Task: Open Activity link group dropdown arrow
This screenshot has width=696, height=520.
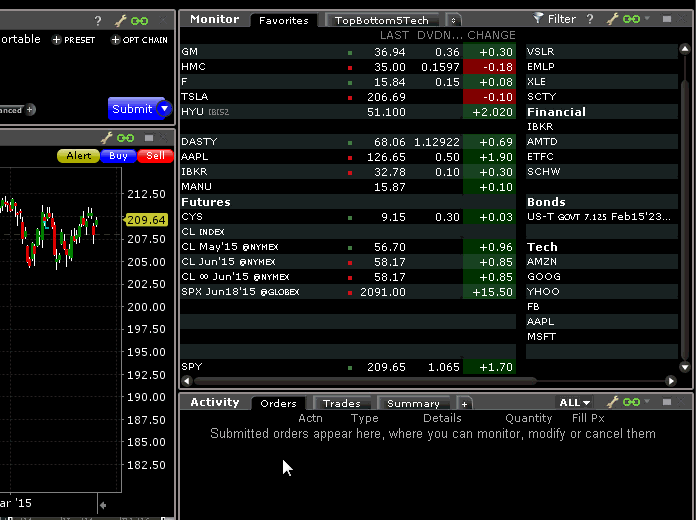Action: (647, 402)
